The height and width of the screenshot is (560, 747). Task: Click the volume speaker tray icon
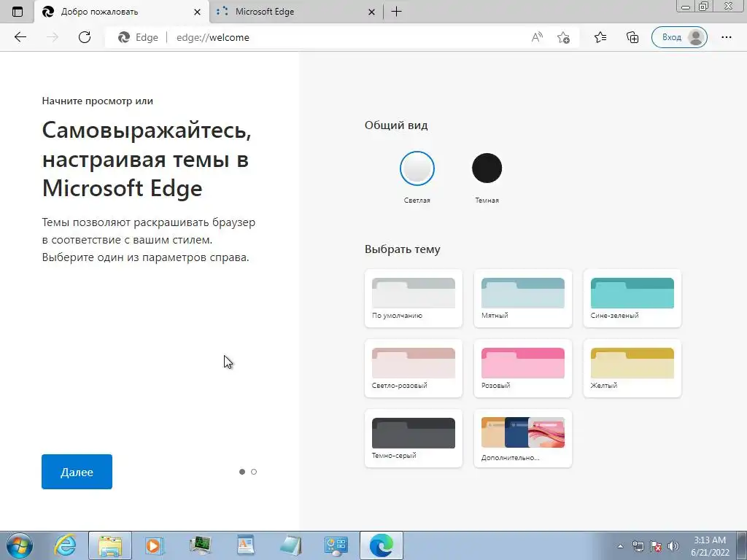point(673,546)
